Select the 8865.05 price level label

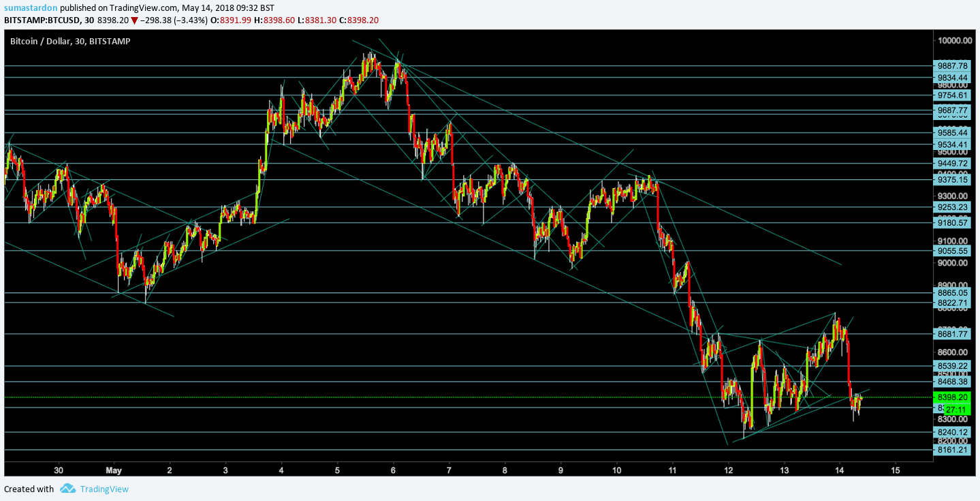click(952, 292)
